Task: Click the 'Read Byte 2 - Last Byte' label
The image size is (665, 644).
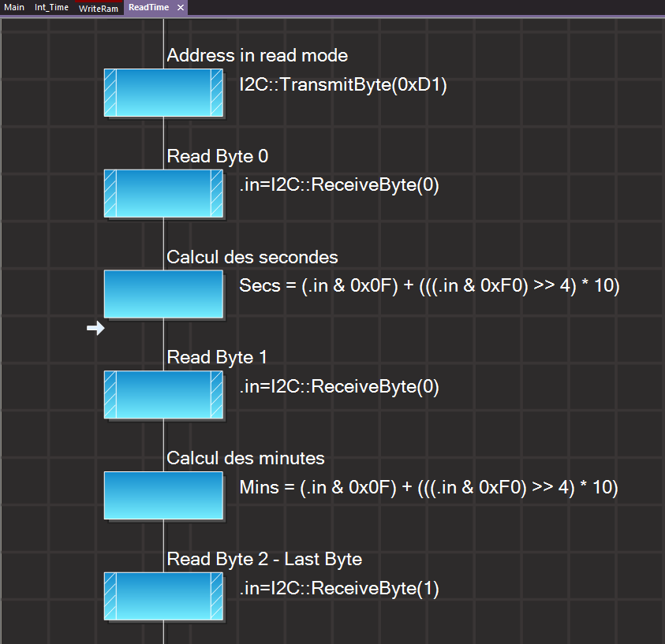Action: 264,560
